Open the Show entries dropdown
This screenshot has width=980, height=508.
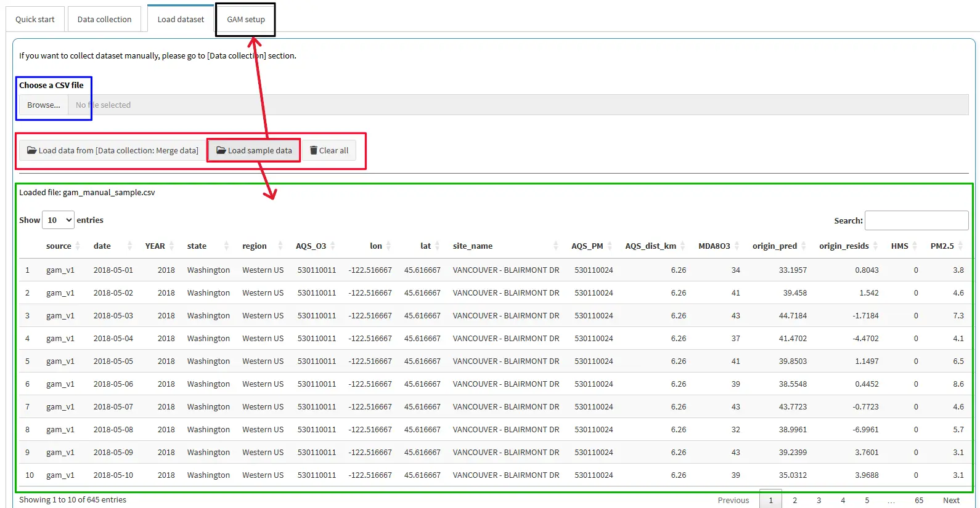click(x=58, y=220)
